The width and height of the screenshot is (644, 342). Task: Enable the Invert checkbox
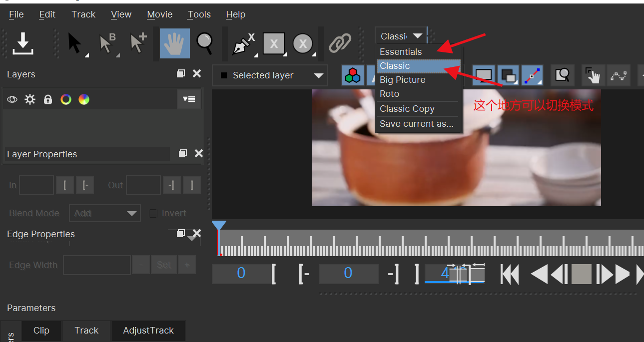tap(153, 213)
